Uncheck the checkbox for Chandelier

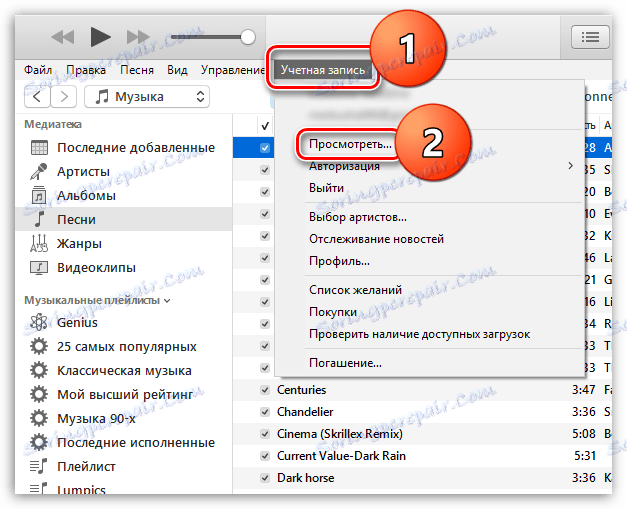tap(265, 412)
